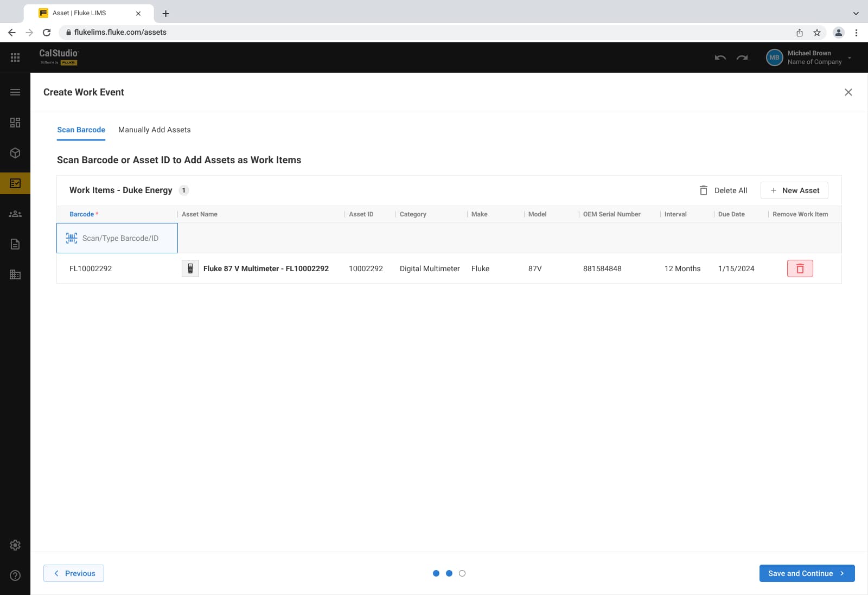Image resolution: width=868 pixels, height=595 pixels.
Task: Open the browser profile icon
Action: 839,33
